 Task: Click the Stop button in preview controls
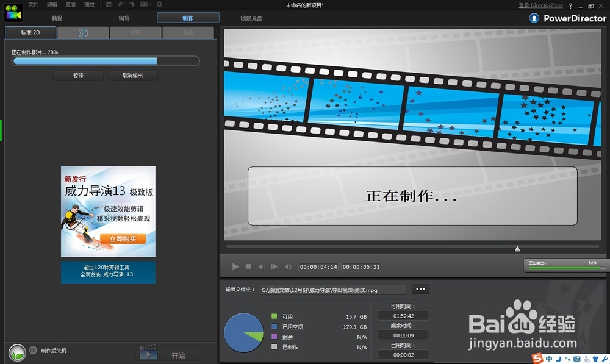248,267
